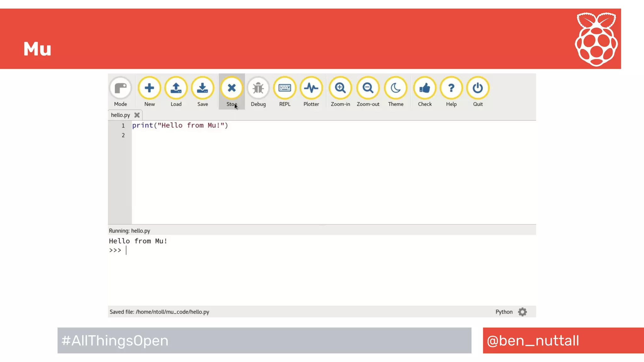Image resolution: width=644 pixels, height=362 pixels.
Task: Quit the Mu editor
Action: [478, 88]
